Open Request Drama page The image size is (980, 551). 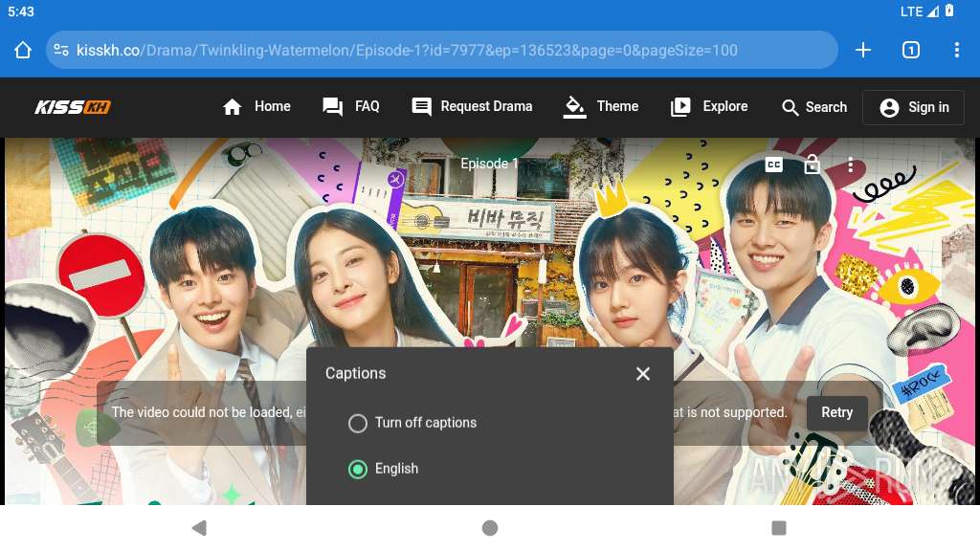pos(472,107)
